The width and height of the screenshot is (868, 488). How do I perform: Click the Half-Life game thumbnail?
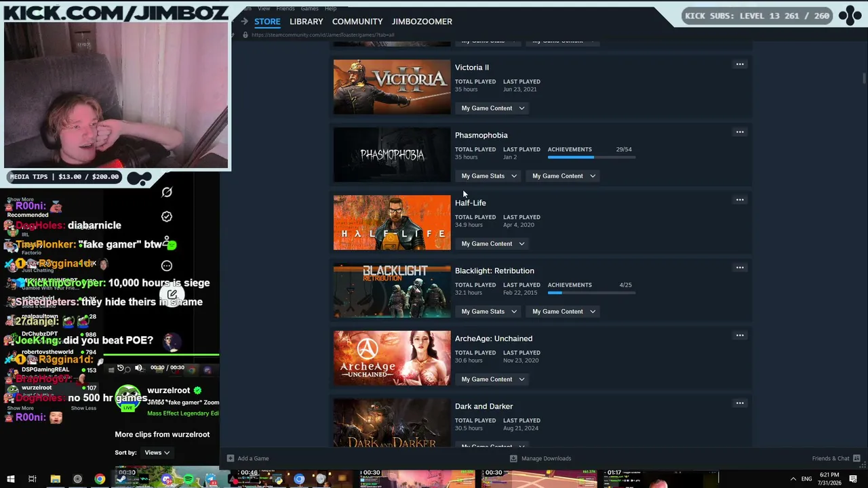(392, 222)
